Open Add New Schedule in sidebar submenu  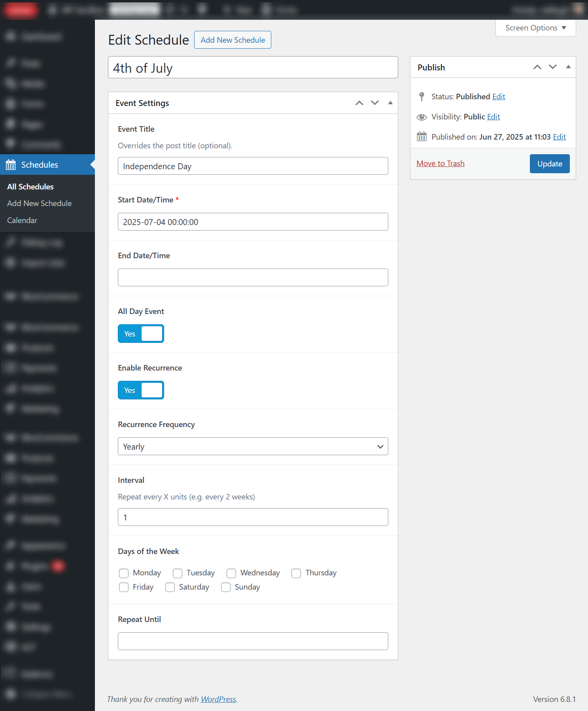40,203
